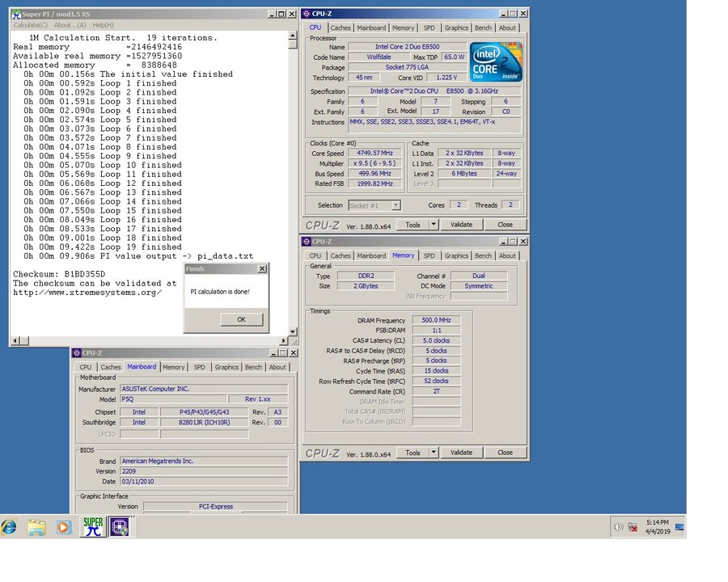
Task: Open Internet Explorer from the taskbar
Action: (9, 527)
